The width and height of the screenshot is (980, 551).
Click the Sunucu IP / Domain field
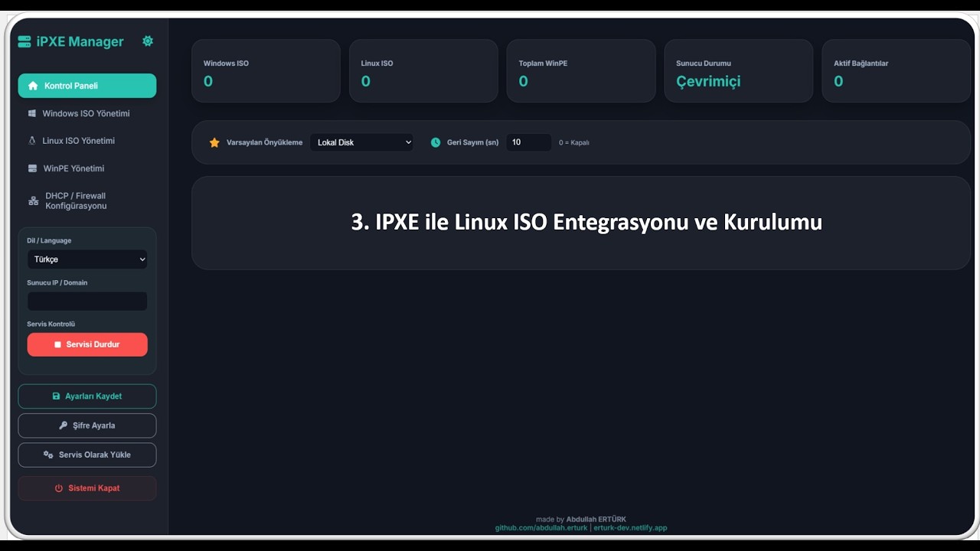point(87,302)
